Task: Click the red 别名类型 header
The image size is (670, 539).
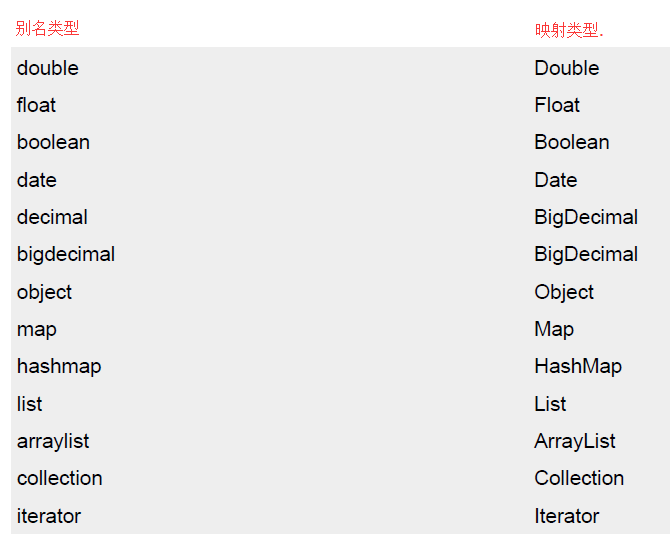Action: coord(47,28)
